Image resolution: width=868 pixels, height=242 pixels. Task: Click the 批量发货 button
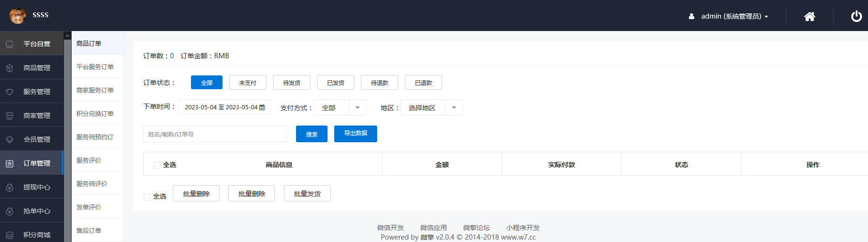[307, 193]
